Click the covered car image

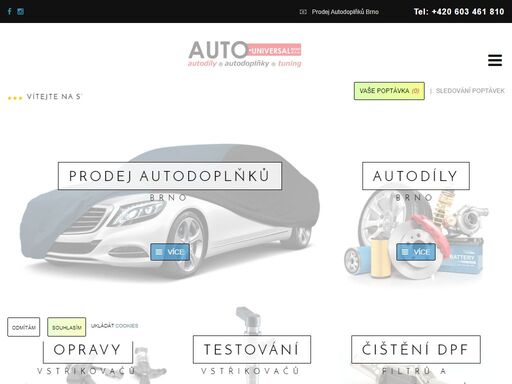coord(169,212)
